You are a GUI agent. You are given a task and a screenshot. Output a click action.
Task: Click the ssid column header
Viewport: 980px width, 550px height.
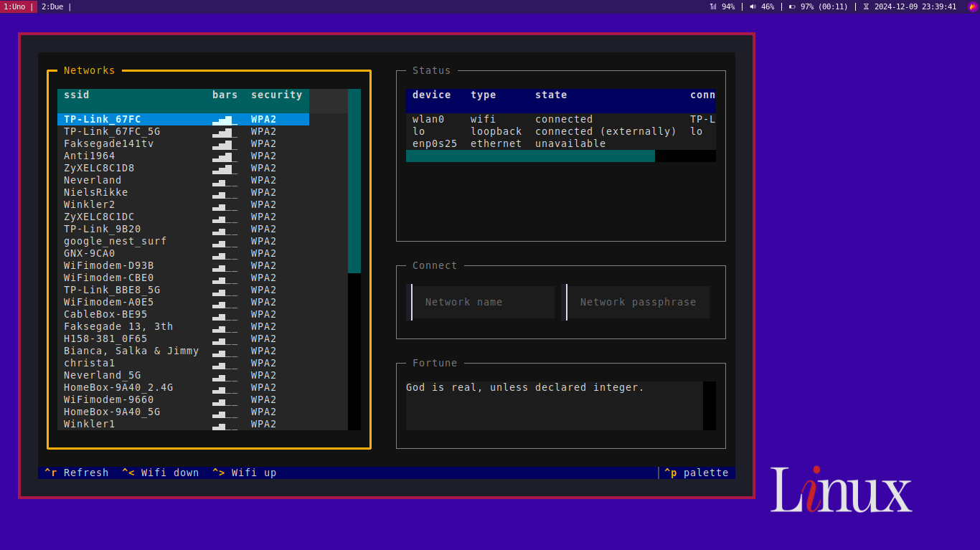pos(77,95)
